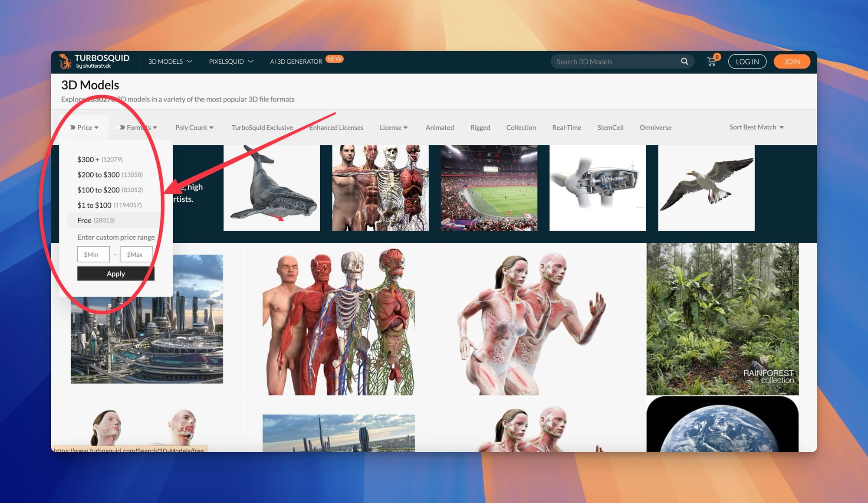Toggle the TurboSquid Exclusive filter
This screenshot has height=503, width=868.
tap(262, 127)
